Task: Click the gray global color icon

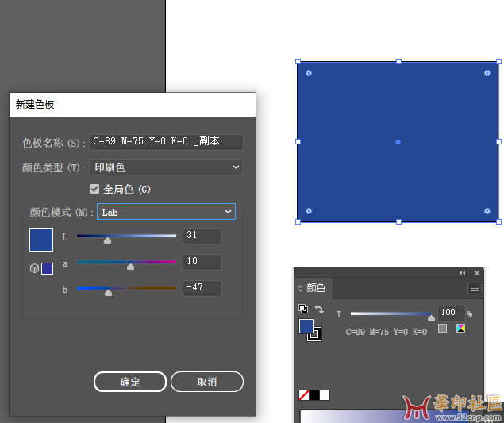Action: (443, 329)
